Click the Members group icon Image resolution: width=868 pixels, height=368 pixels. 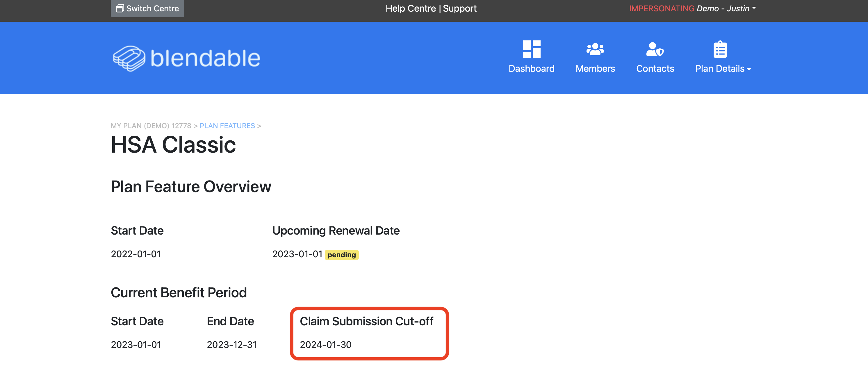(x=595, y=49)
